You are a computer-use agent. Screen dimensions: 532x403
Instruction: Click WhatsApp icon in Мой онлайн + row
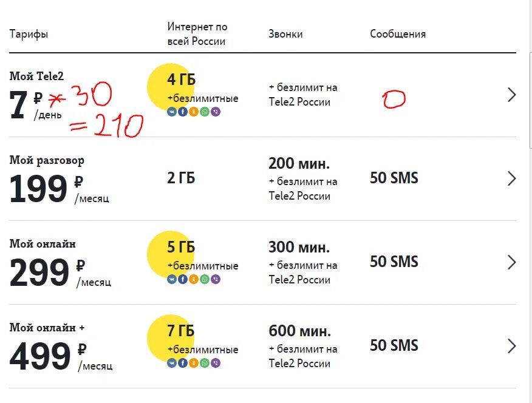click(205, 363)
